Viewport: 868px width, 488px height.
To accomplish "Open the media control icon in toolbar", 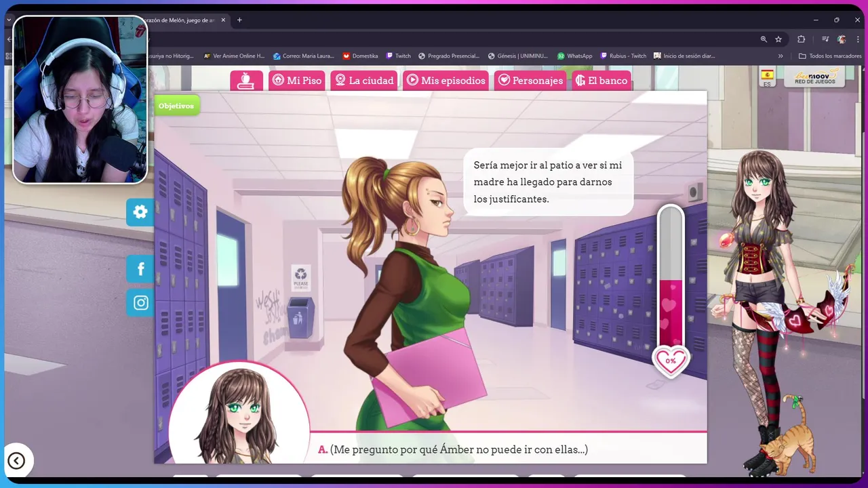I will point(825,39).
